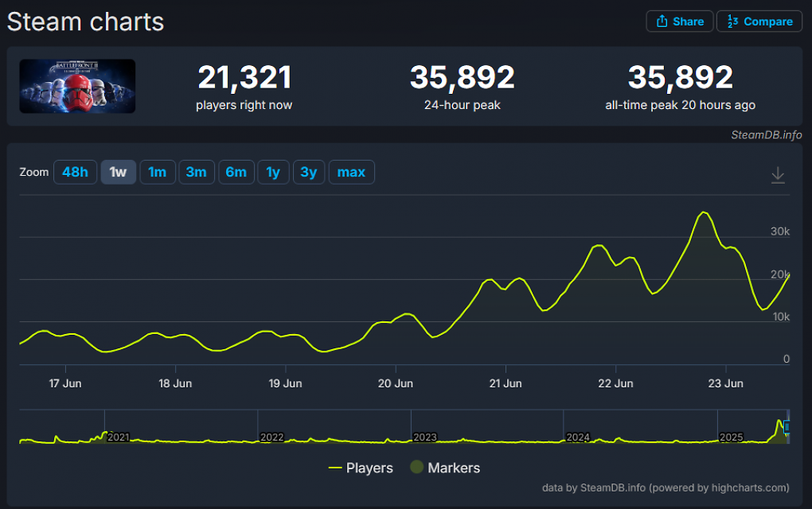Screen dimensions: 812x509
Task: Click the 2023 marker in the navigator
Action: pos(425,437)
